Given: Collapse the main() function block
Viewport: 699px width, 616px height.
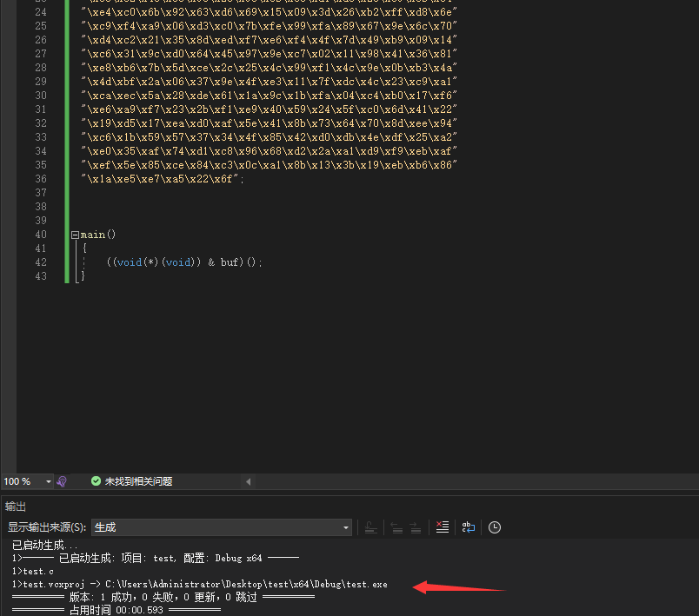Looking at the screenshot, I should click(x=75, y=235).
